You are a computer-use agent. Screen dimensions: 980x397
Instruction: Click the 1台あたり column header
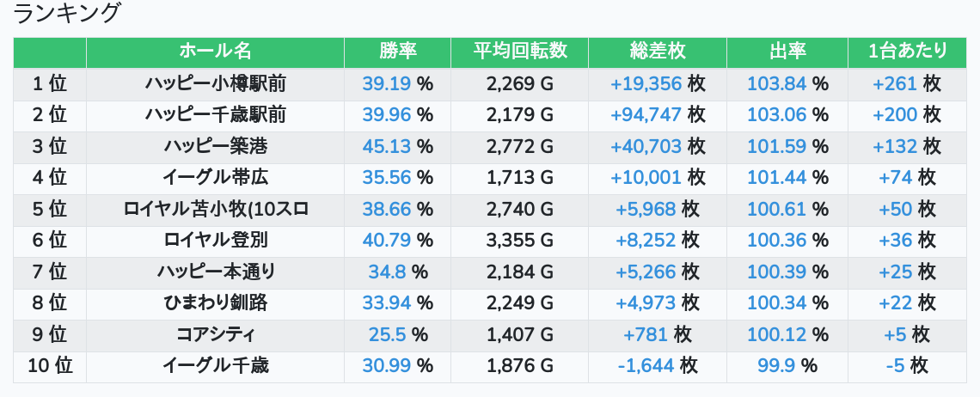click(907, 52)
